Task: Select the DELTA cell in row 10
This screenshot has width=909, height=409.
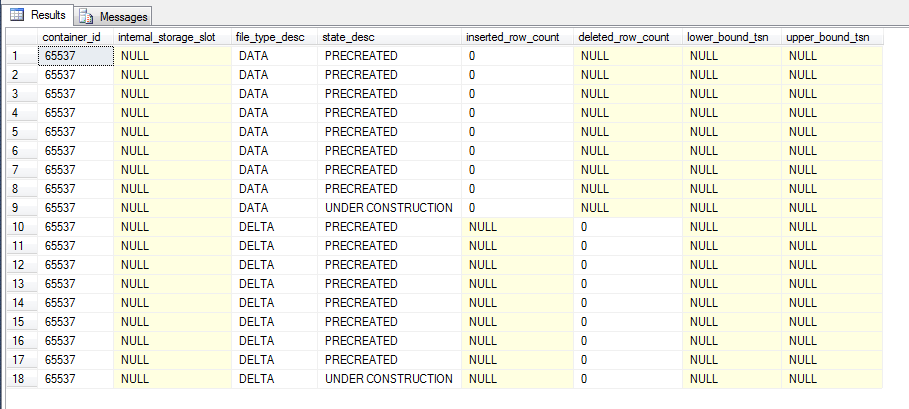Action: 255,226
